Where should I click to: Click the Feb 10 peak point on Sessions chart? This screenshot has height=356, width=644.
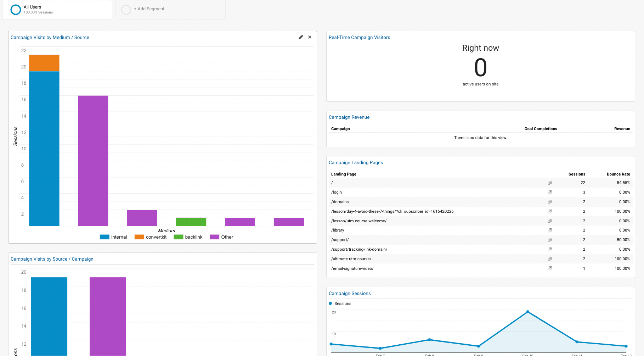pyautogui.click(x=528, y=312)
